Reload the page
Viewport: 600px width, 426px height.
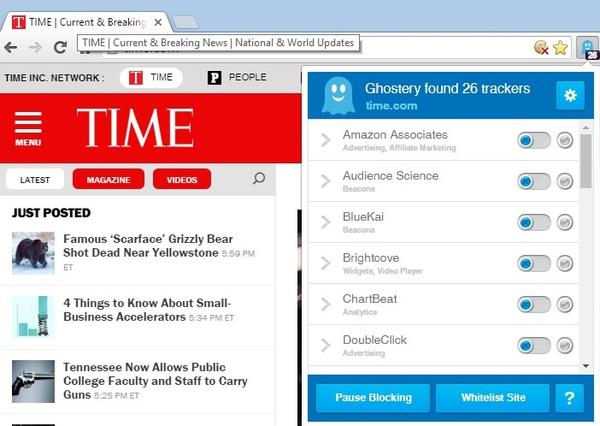(x=60, y=48)
